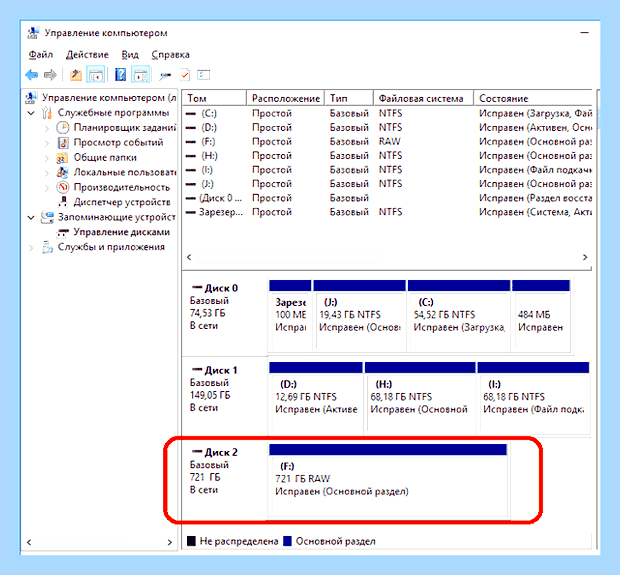Toggle the show/hide console tree icon
Image resolution: width=620 pixels, height=575 pixels.
pos(96,74)
